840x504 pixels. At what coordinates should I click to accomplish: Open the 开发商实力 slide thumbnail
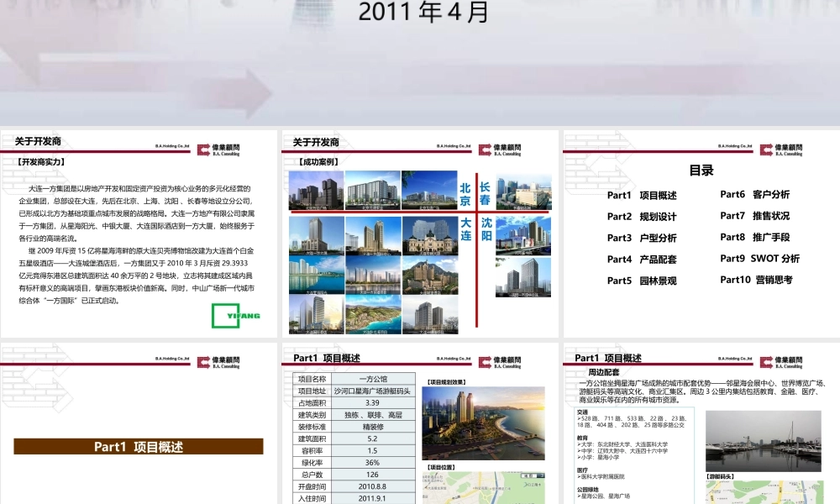point(139,234)
